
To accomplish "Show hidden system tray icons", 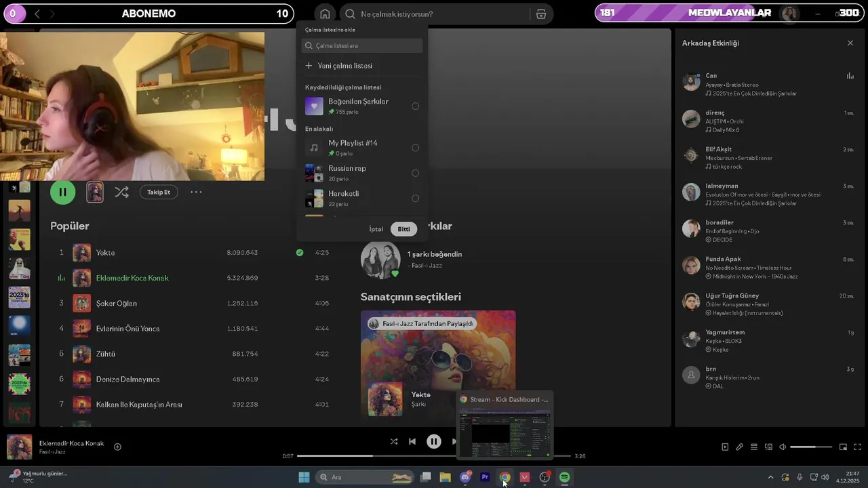I will (x=770, y=477).
